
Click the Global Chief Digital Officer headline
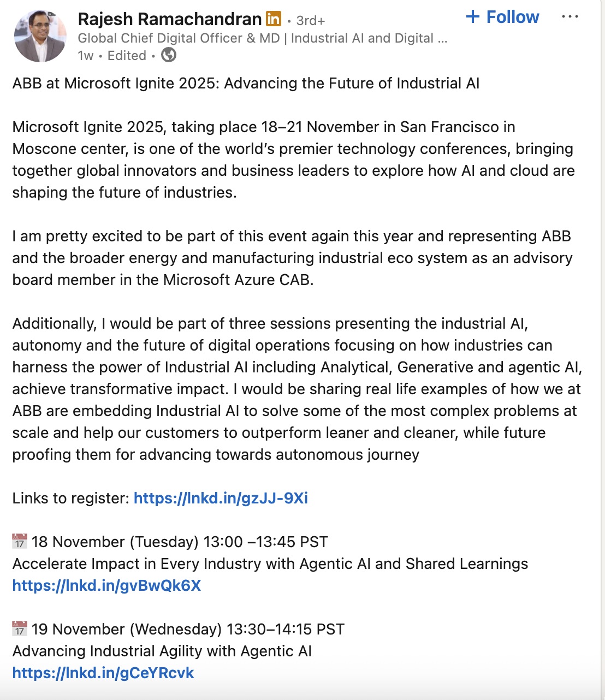click(262, 38)
